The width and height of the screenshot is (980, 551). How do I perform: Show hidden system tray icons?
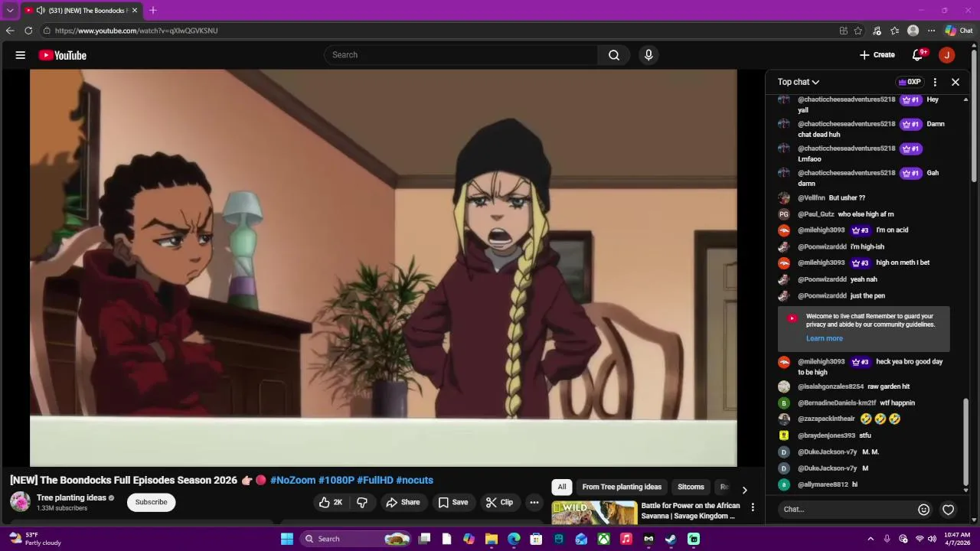871,540
